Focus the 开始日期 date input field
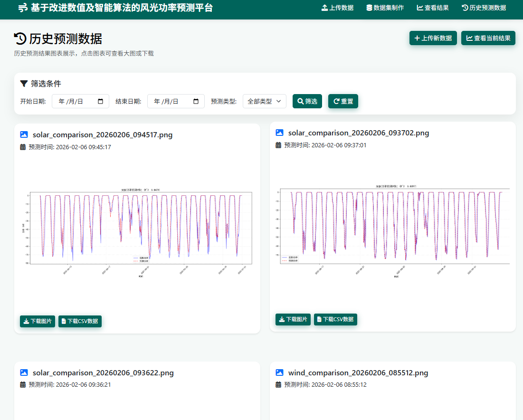This screenshot has height=420, width=523. pyautogui.click(x=80, y=101)
